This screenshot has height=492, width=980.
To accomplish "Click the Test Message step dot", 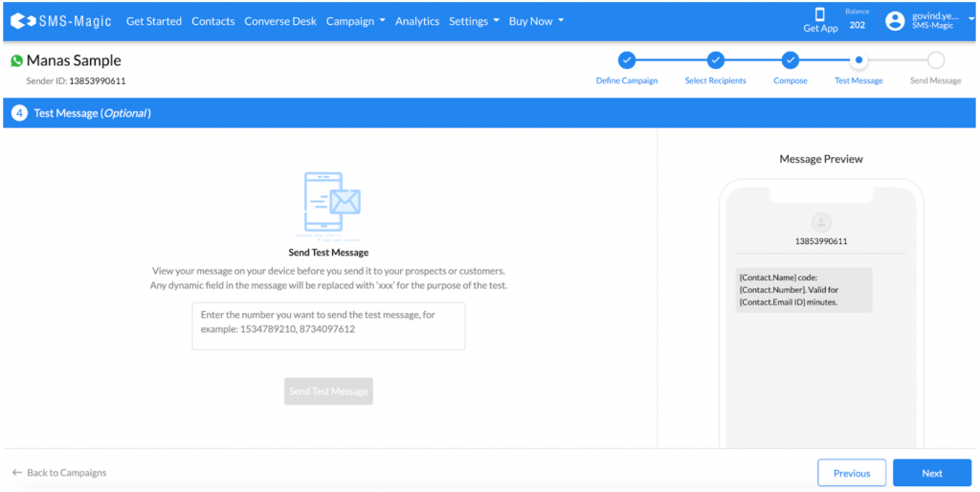I will tap(858, 60).
